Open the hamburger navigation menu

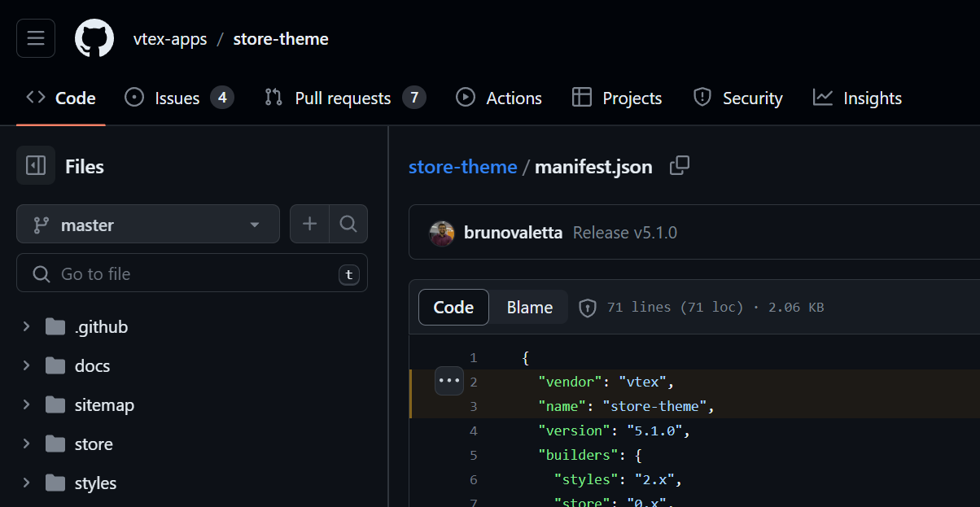point(36,38)
